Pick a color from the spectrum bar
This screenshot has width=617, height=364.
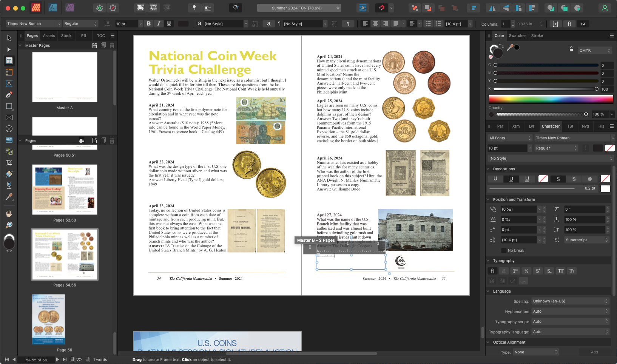click(551, 99)
